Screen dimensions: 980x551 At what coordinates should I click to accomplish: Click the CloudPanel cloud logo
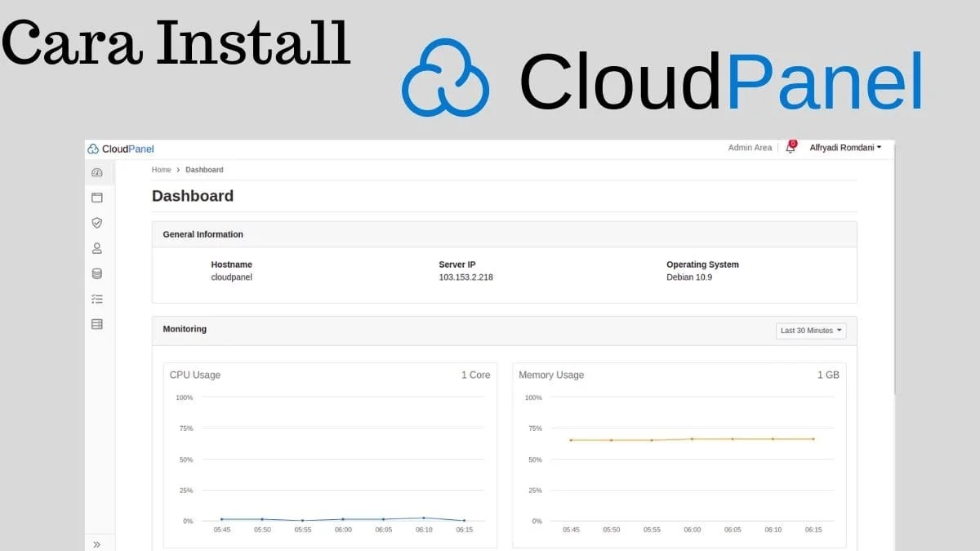tap(94, 149)
